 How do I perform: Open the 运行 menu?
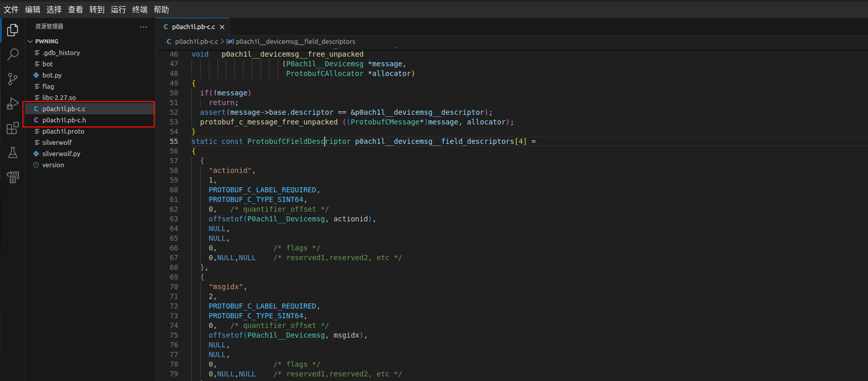point(118,9)
